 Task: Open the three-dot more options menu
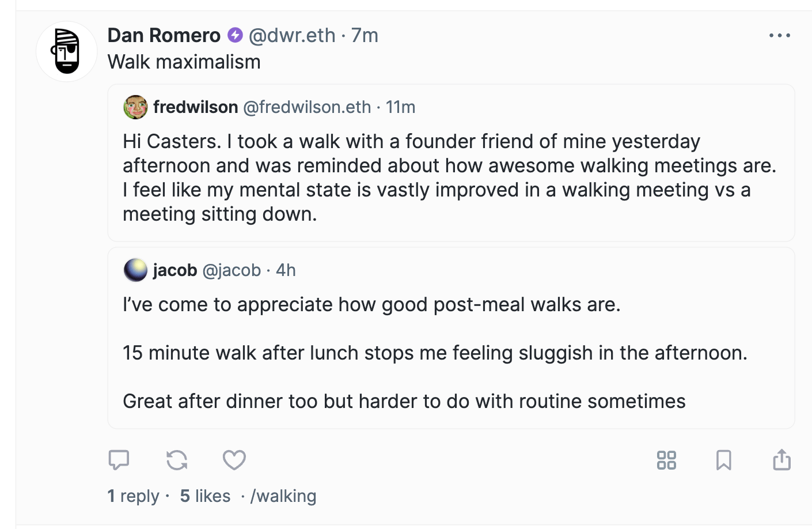tap(780, 36)
